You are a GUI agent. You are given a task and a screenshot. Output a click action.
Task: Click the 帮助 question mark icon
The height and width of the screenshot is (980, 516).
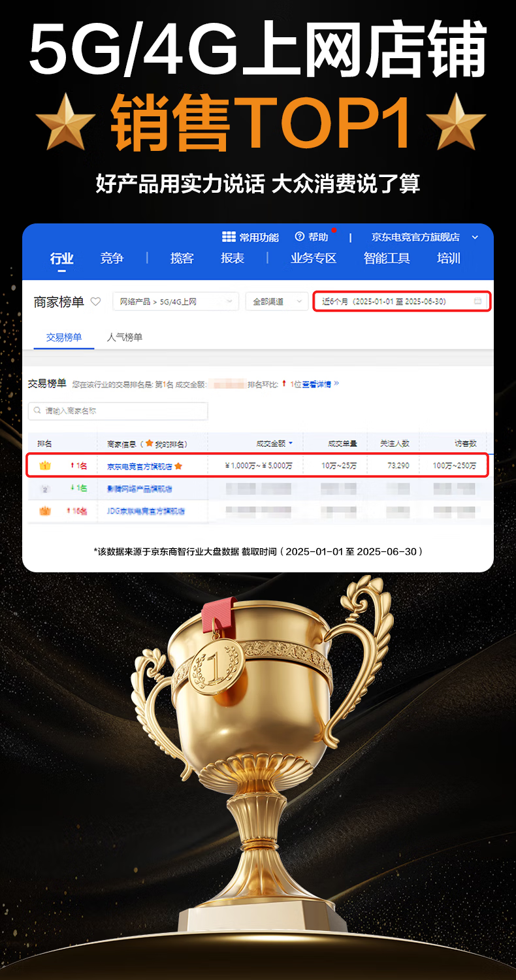tap(300, 237)
